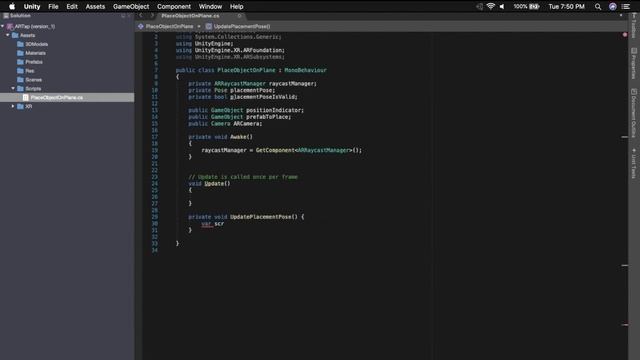This screenshot has width=640, height=360.
Task: Click the volume speaker icon
Action: click(502, 7)
